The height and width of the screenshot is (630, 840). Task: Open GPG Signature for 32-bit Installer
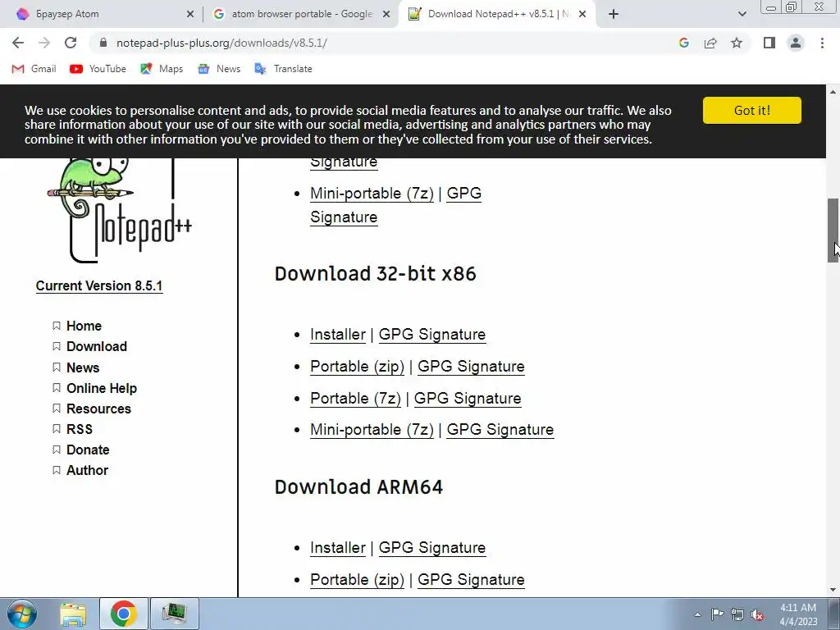pos(432,335)
